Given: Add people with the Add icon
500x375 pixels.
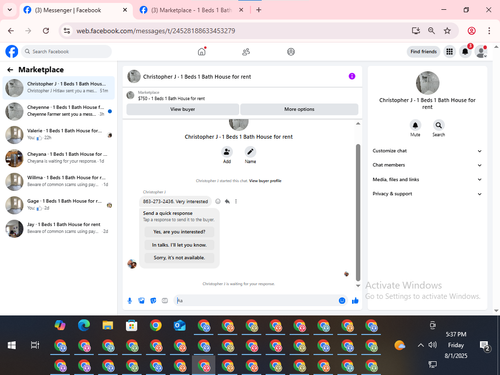Looking at the screenshot, I should pyautogui.click(x=227, y=152).
